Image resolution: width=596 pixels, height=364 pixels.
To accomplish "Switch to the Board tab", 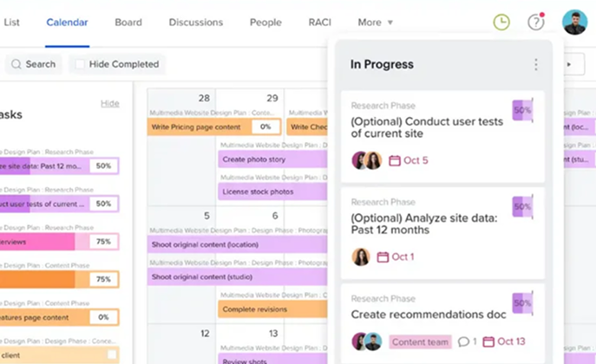I will (128, 23).
